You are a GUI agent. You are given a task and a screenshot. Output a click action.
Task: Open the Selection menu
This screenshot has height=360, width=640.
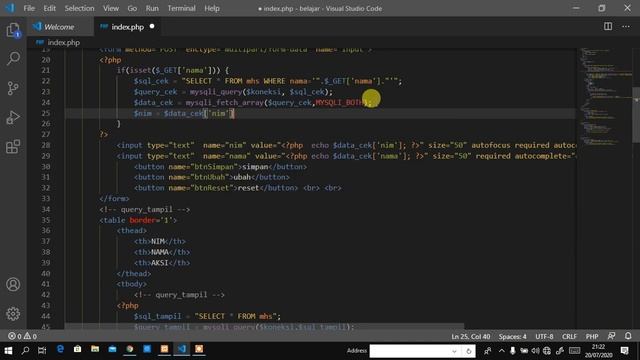[x=79, y=8]
